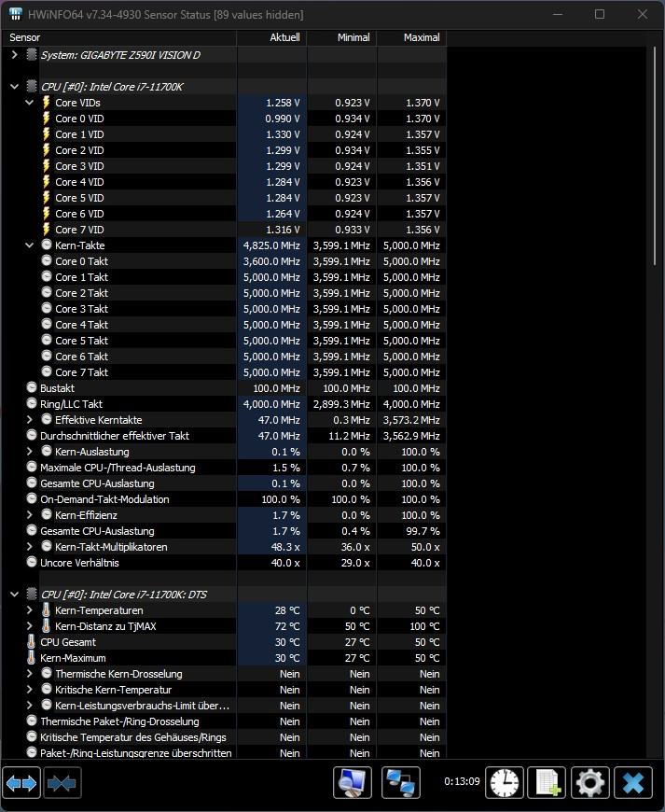
Task: Select the Core 4 Takt row
Action: pos(223,325)
